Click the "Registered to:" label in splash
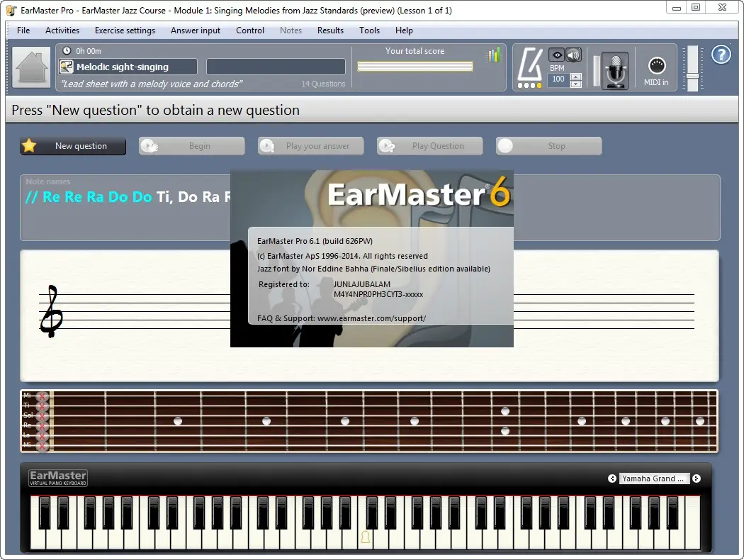This screenshot has width=744, height=560. pyautogui.click(x=283, y=284)
